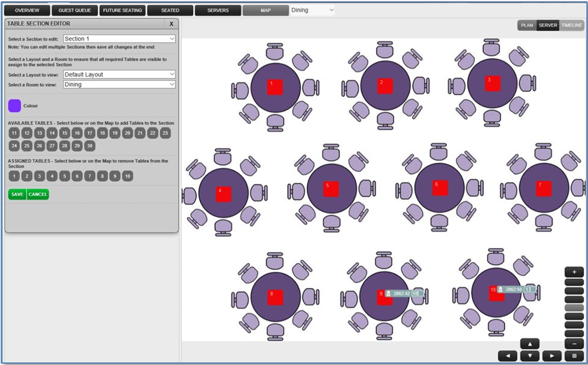Screen dimensions: 588x365
Task: Select table 5 on the floor map
Action: pos(331,188)
